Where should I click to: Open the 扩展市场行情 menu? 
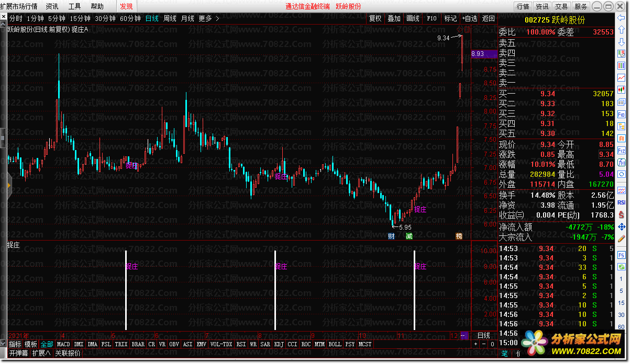click(19, 6)
